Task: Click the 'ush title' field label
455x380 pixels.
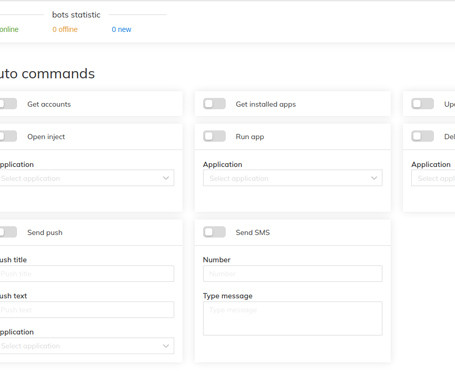Action: (x=13, y=260)
